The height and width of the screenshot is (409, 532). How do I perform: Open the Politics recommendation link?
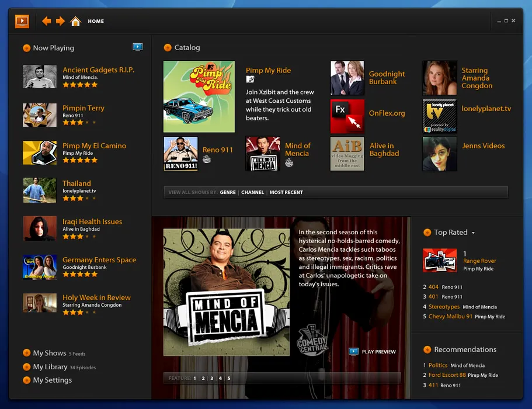[x=437, y=365]
